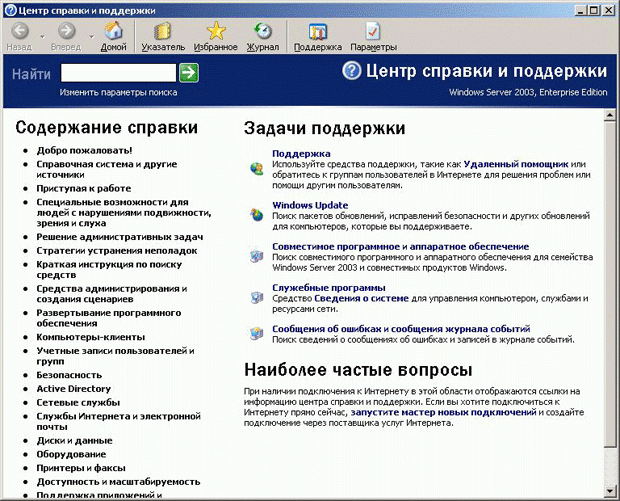Screen dimensions: 620x501
Task: Open Службы Интернета и электронной почты
Action: pos(119,422)
